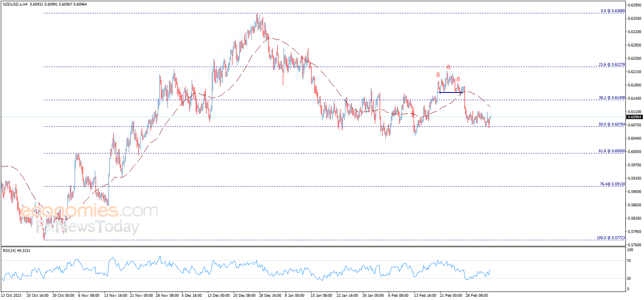644x300 pixels.
Task: Select the leftmost red down arrow marker
Action: tap(438, 75)
